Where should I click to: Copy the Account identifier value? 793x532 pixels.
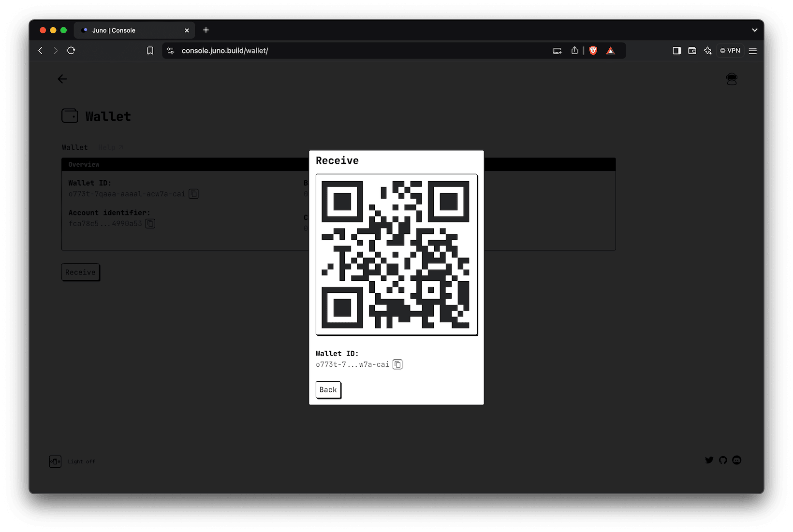click(x=150, y=223)
